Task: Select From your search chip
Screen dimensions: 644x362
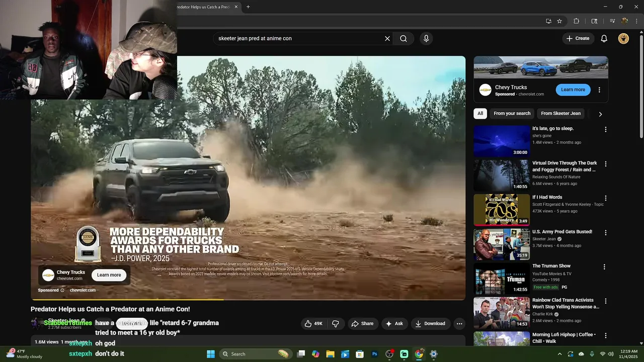Action: tap(512, 114)
